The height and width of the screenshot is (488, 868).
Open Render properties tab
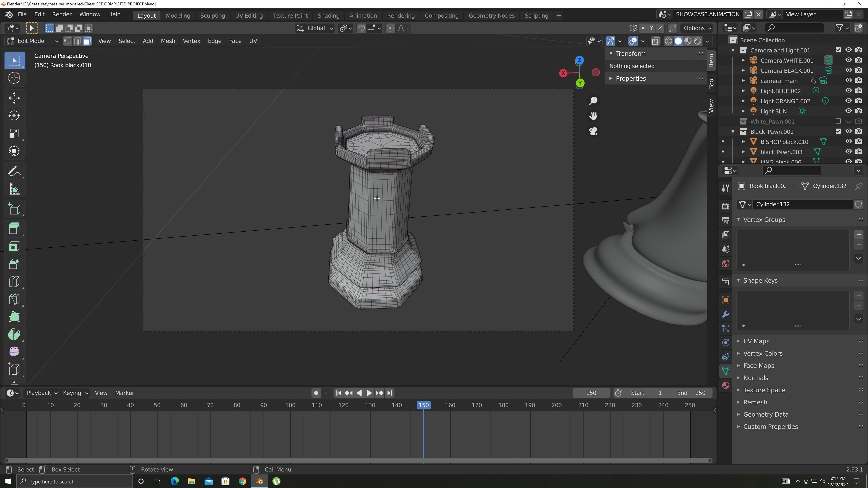pos(725,206)
